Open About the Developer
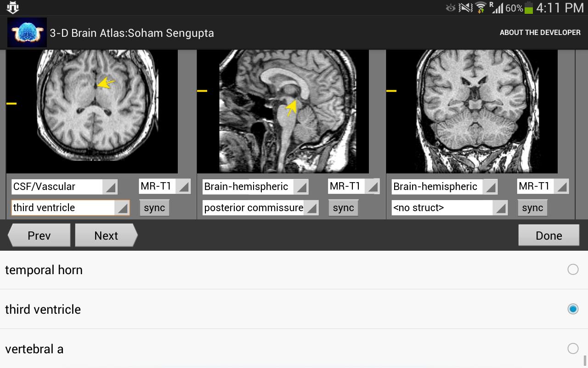 [540, 33]
